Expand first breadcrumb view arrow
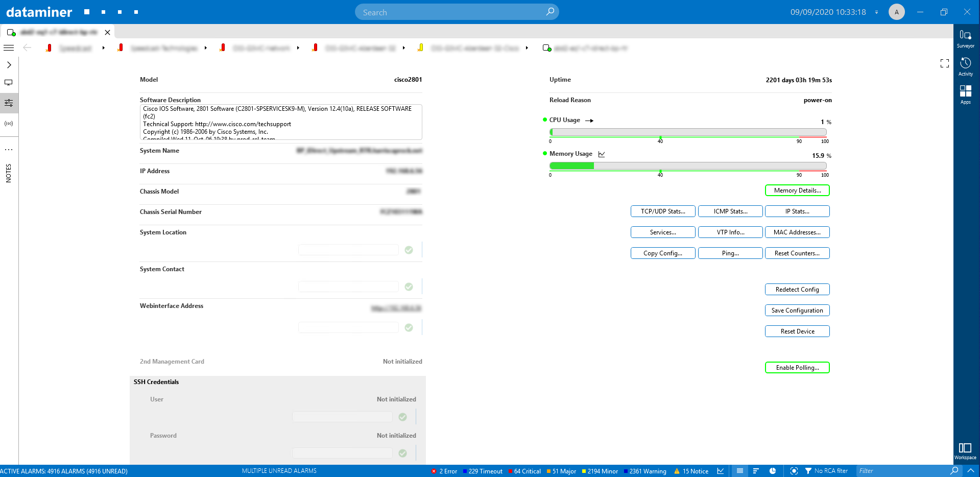980x477 pixels. click(103, 48)
